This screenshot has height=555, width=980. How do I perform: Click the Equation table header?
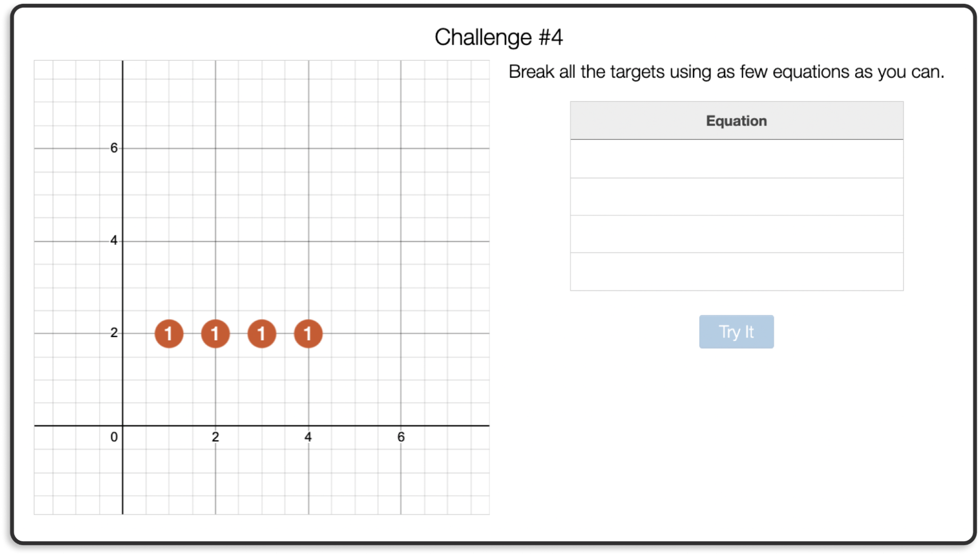[736, 121]
